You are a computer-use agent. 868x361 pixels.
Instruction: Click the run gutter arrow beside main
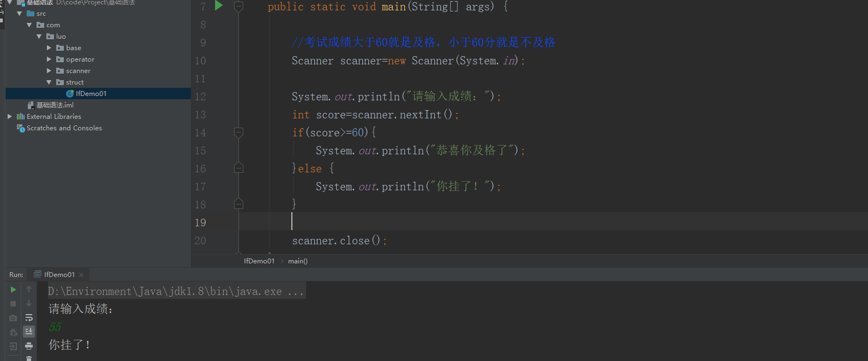tap(219, 6)
